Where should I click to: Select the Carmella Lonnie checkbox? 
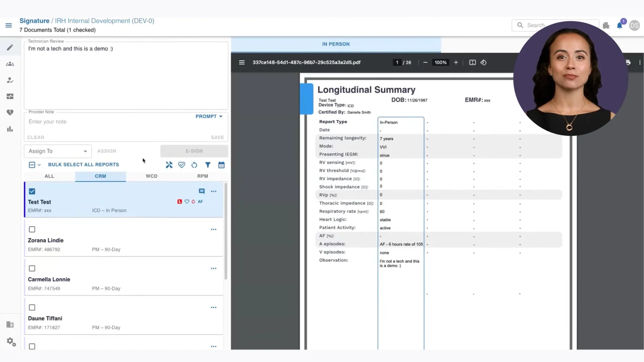click(32, 268)
